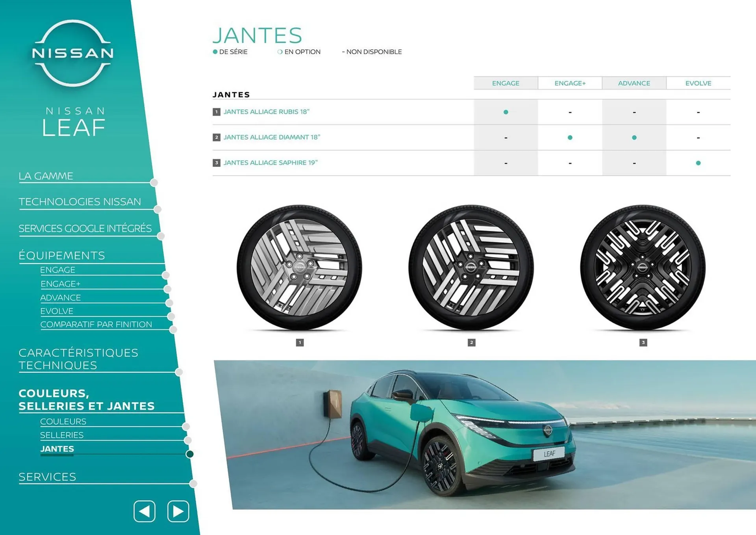Click the Saphire 19" wheel image

point(643,267)
